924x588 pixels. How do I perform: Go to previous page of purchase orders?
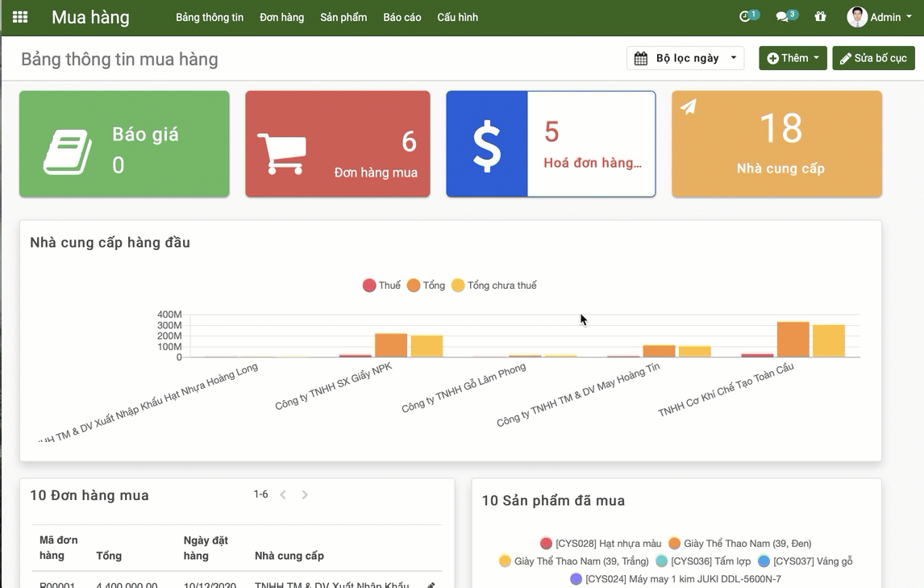(283, 494)
